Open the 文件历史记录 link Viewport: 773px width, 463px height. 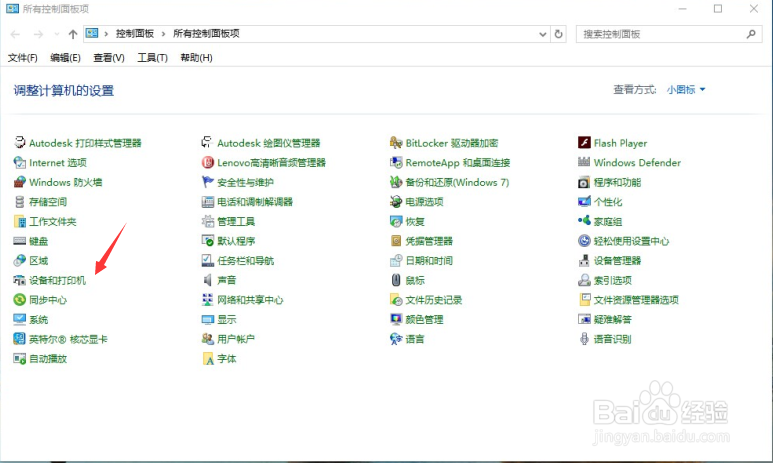pyautogui.click(x=434, y=300)
